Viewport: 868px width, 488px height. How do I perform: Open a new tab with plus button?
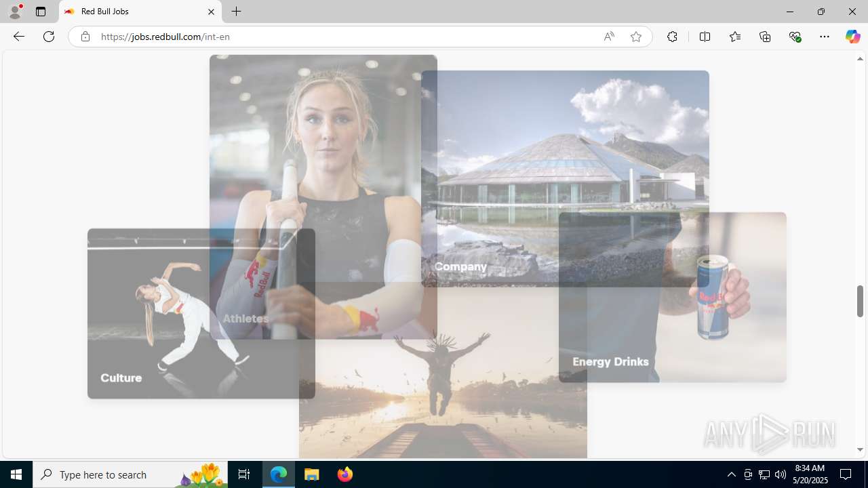pyautogui.click(x=236, y=12)
